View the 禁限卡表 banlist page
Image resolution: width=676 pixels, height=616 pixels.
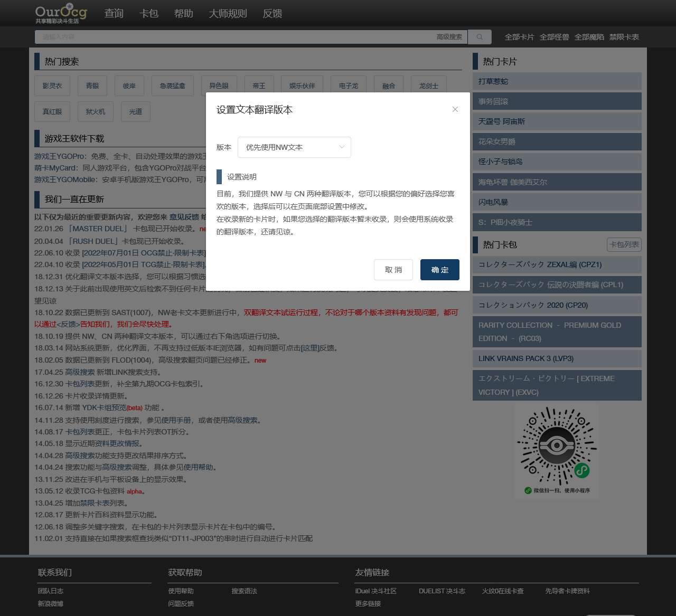(623, 37)
